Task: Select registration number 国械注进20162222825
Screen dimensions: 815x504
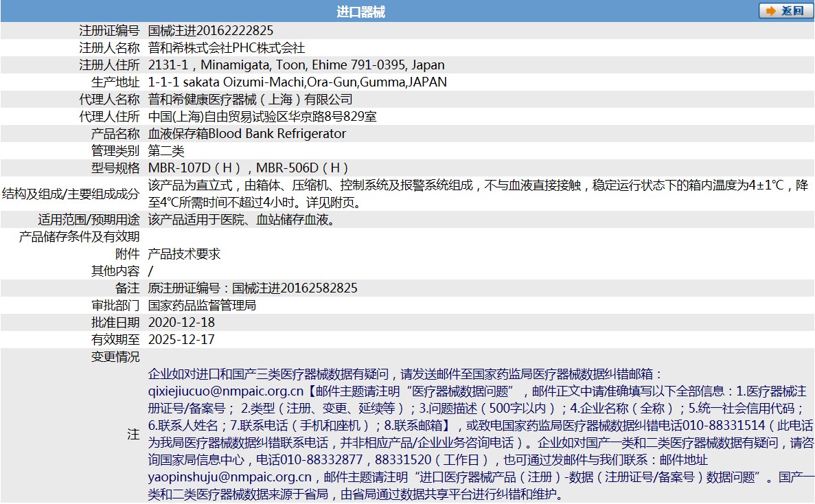Action: coord(211,31)
